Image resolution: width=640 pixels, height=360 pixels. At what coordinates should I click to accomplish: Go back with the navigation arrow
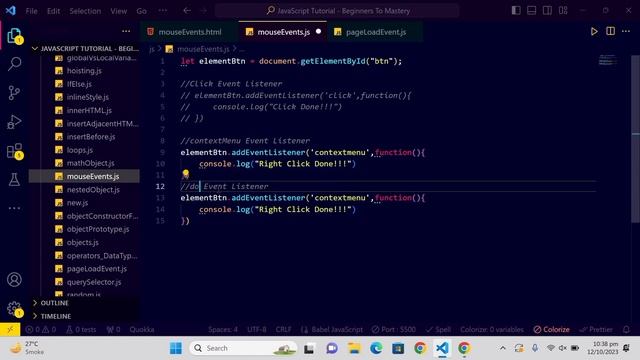(187, 11)
